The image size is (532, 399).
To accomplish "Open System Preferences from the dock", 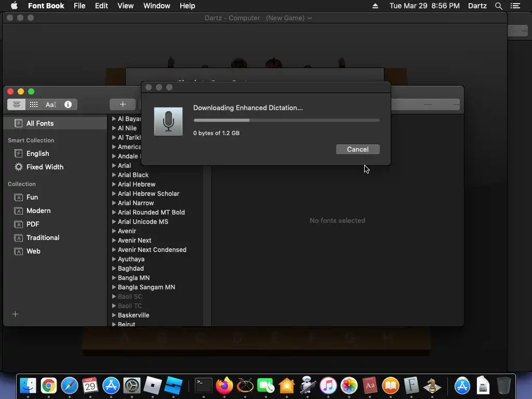I will 131,386.
